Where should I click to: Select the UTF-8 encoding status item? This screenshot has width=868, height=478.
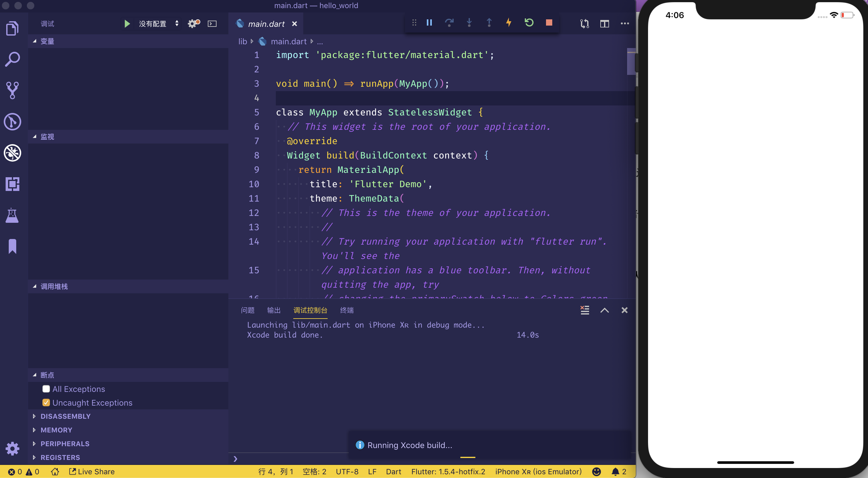coord(347,471)
